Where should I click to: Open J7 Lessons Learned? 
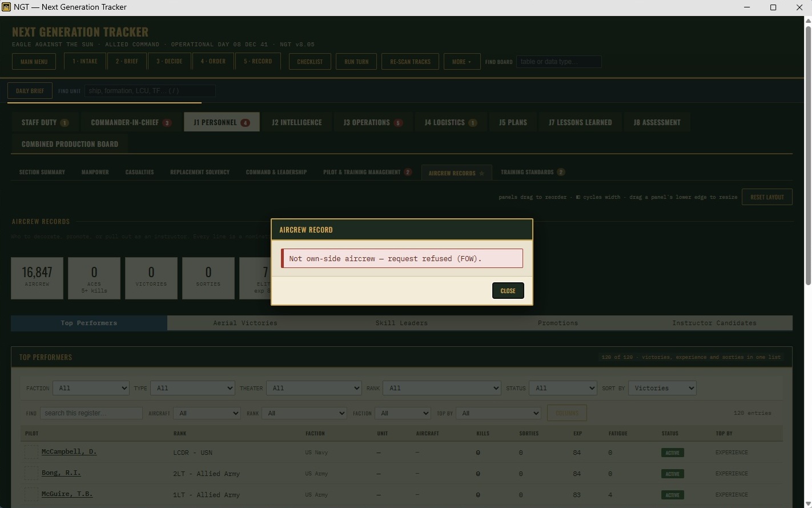click(x=581, y=122)
